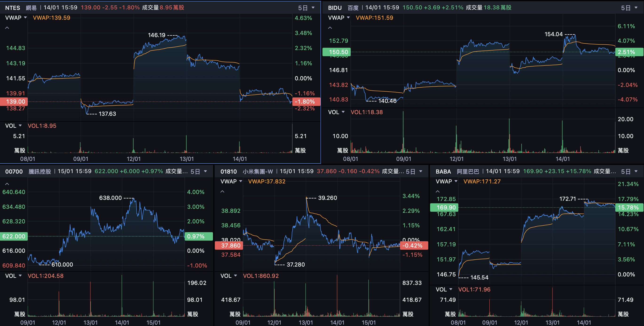The image size is (644, 326).
Task: Collapse the 01810 Xiaomi chart using the caret
Action: pos(222,192)
